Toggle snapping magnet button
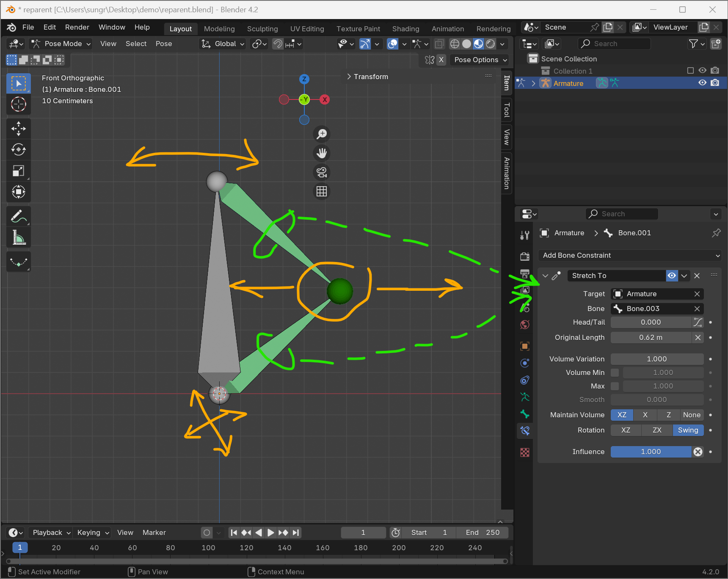The height and width of the screenshot is (579, 728). point(278,44)
